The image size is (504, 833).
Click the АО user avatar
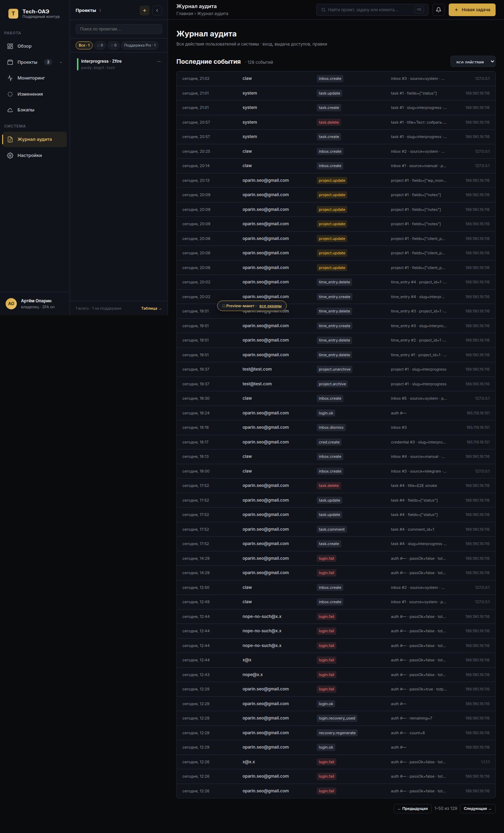(11, 304)
